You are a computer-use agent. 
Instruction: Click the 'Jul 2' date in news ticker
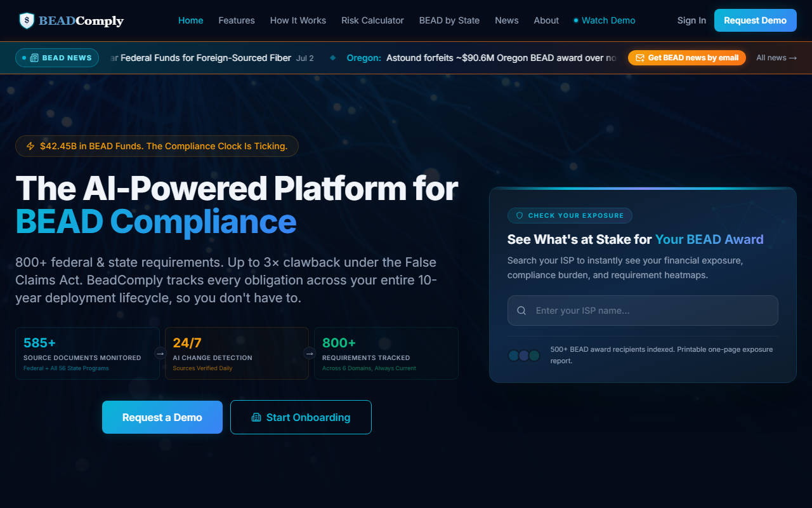(x=305, y=58)
